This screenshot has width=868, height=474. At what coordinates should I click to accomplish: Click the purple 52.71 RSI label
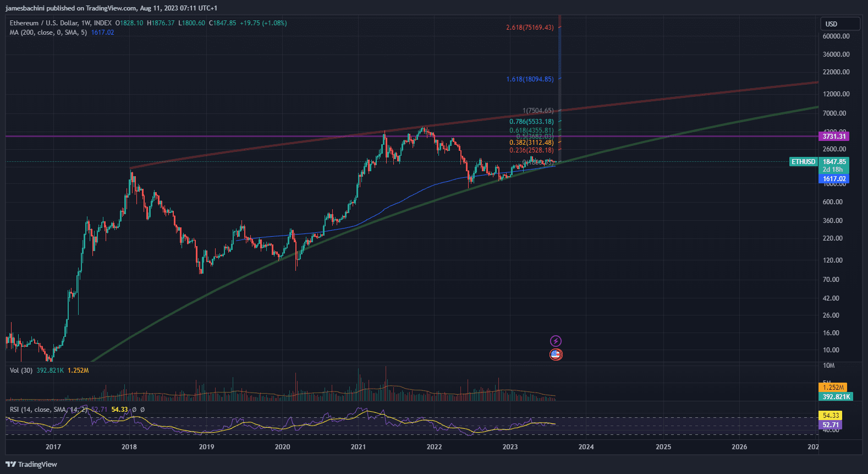831,425
